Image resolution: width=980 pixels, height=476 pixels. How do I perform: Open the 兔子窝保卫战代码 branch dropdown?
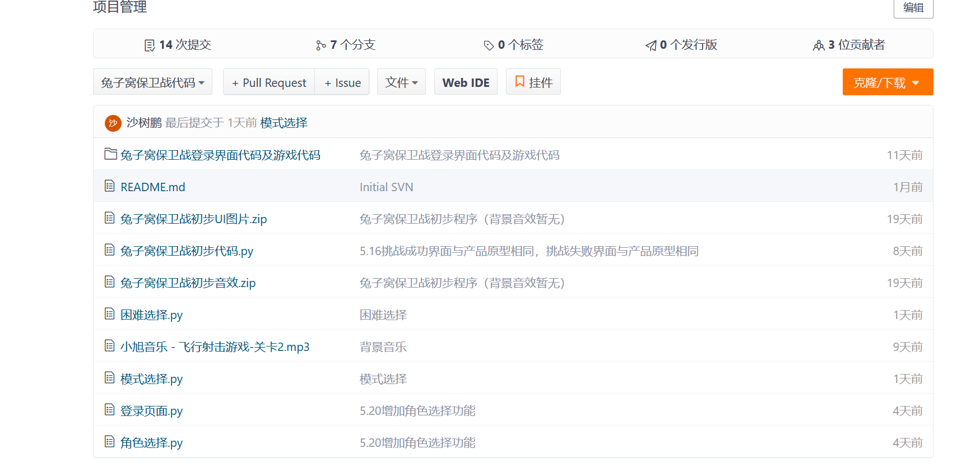(152, 82)
